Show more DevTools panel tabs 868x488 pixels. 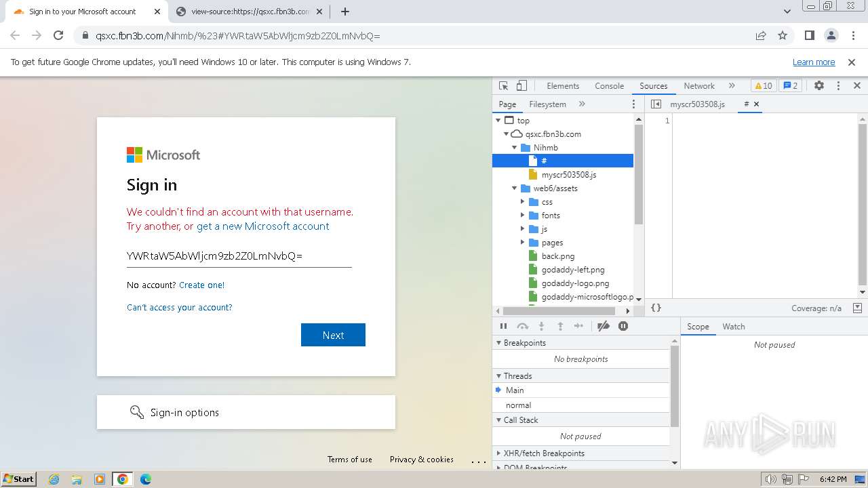pos(732,86)
